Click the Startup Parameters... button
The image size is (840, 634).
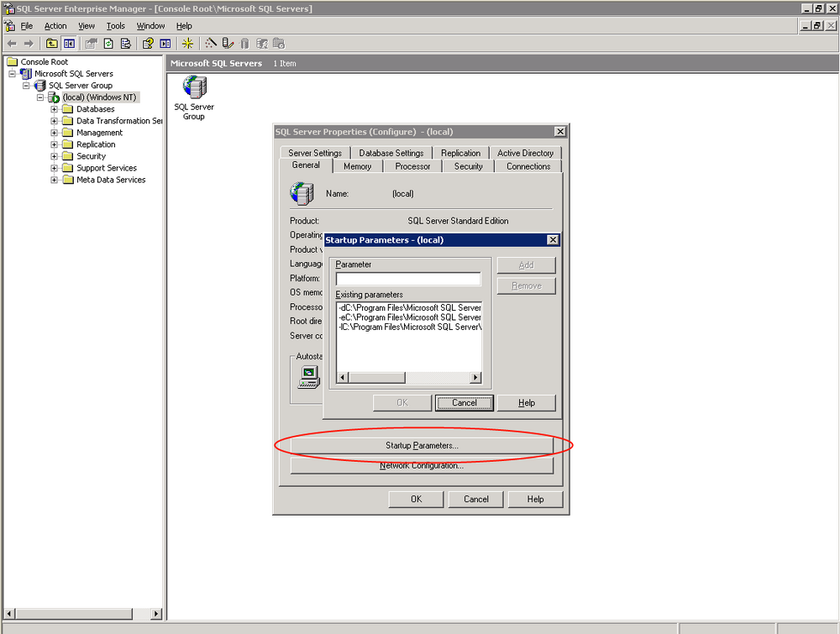(422, 446)
